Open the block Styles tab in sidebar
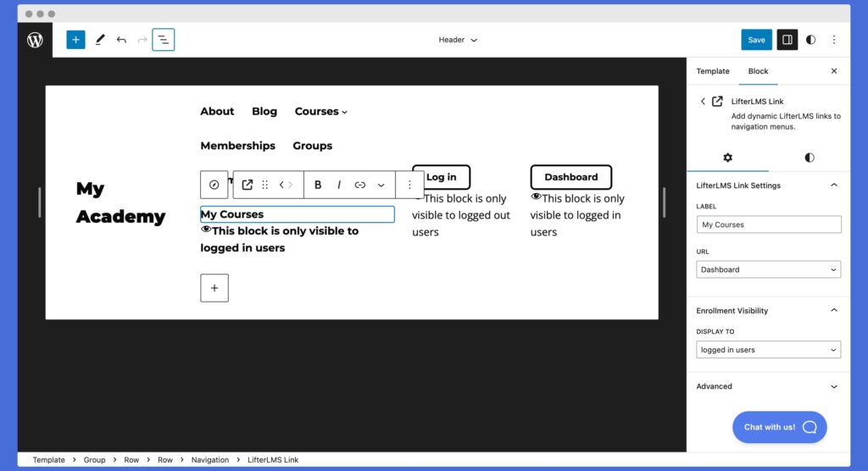The height and width of the screenshot is (471, 868). point(810,158)
